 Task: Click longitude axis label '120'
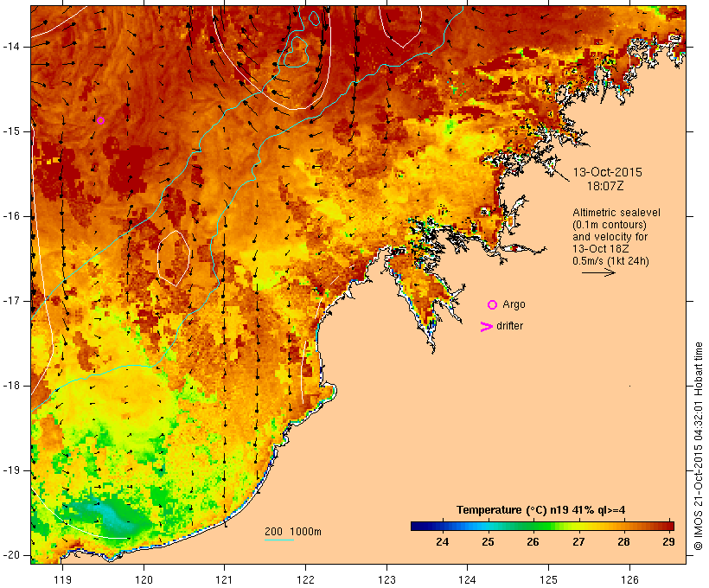[x=144, y=579]
